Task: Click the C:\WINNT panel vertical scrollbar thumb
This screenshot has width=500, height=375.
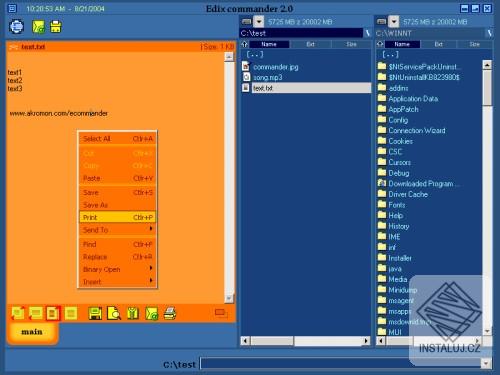Action: tap(487, 88)
